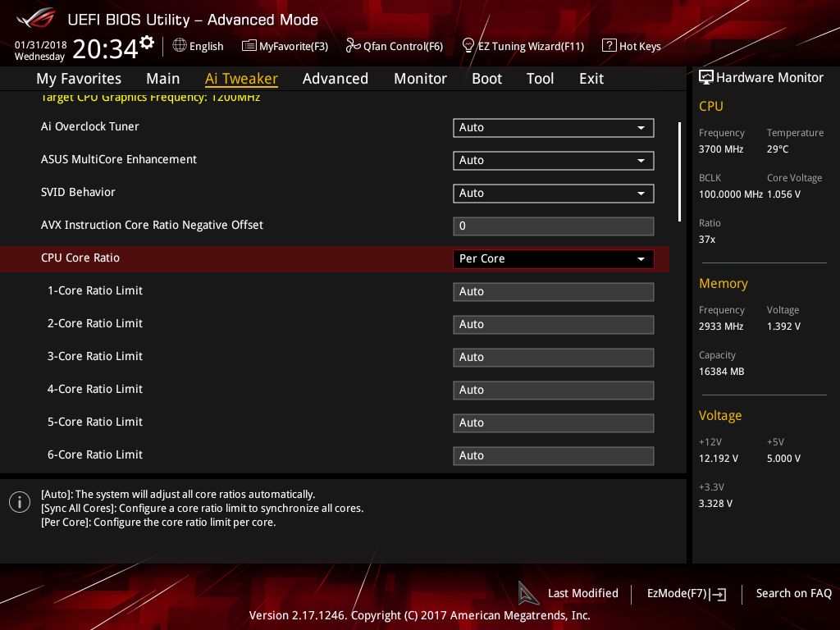Viewport: 840px width, 630px height.
Task: Click the globe language icon
Action: coord(180,46)
